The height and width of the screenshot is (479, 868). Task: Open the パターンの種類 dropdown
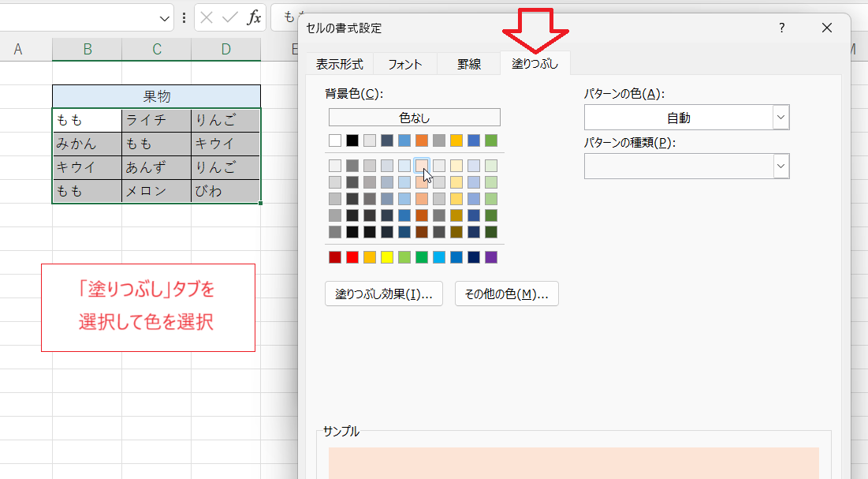tap(779, 166)
